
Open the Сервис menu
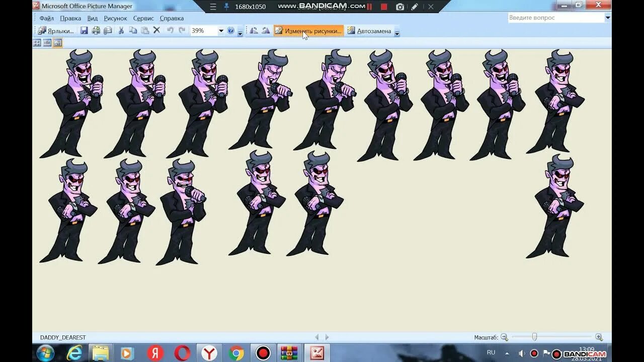(x=144, y=18)
